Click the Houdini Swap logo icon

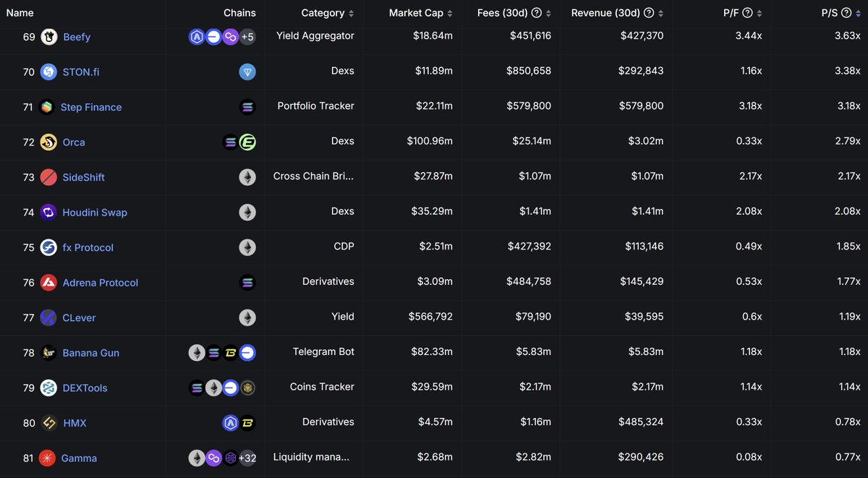click(48, 212)
